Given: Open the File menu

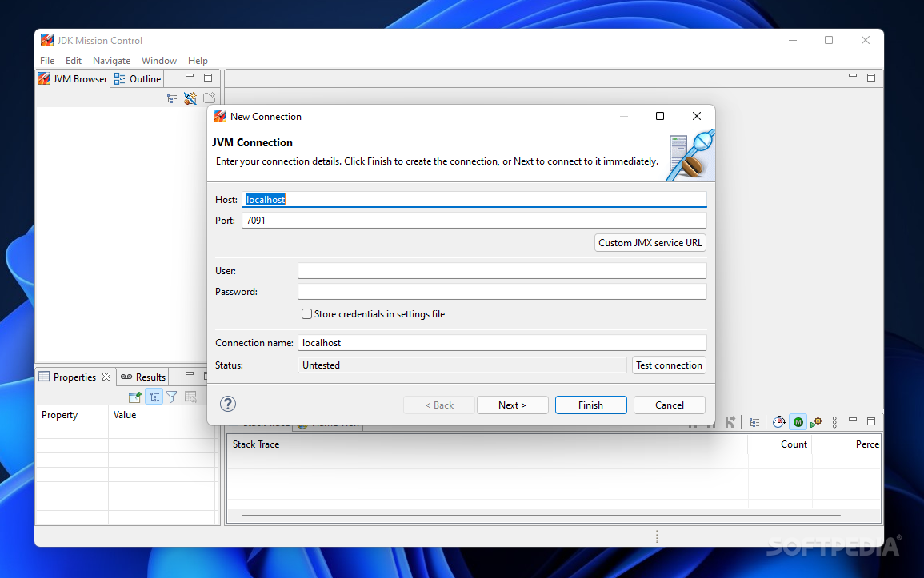Looking at the screenshot, I should pyautogui.click(x=47, y=61).
